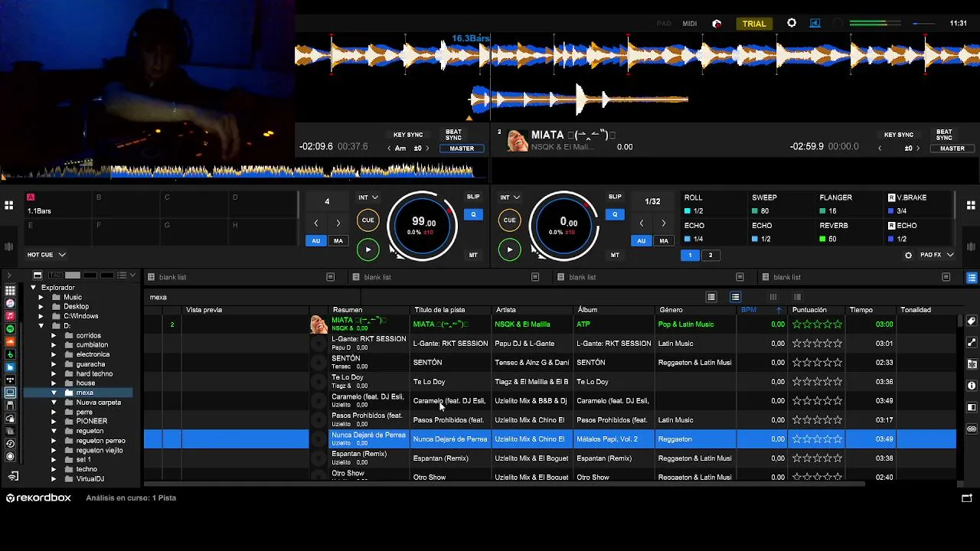Open the first blank list palette icon
Viewport: 980px width, 551px height.
[151, 277]
